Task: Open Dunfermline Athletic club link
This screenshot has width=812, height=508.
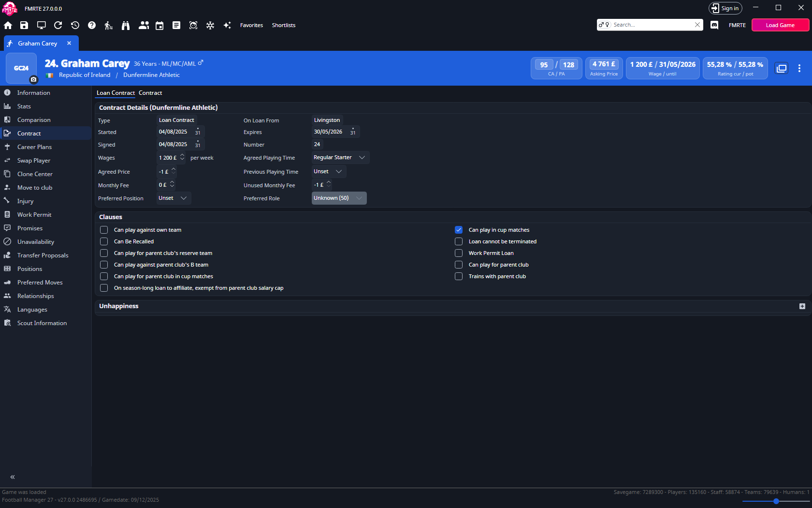Action: point(151,75)
